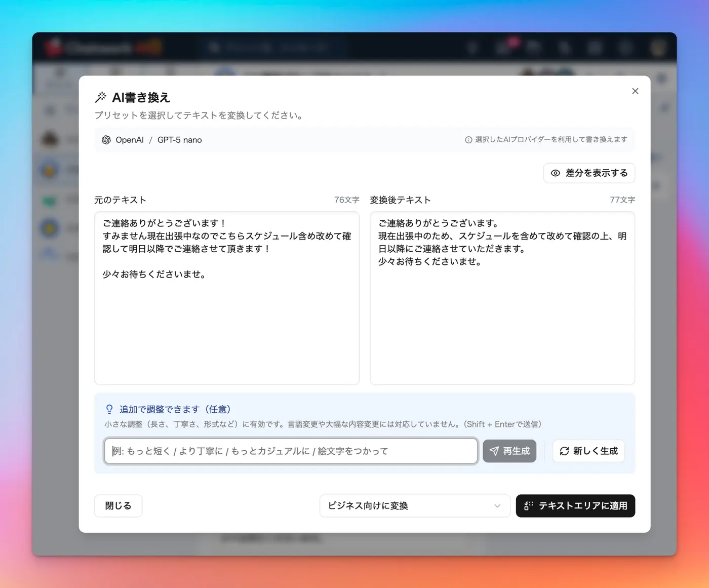This screenshot has width=709, height=588.
Task: Open the ビジネス向けに変換 preset dropdown
Action: [415, 505]
